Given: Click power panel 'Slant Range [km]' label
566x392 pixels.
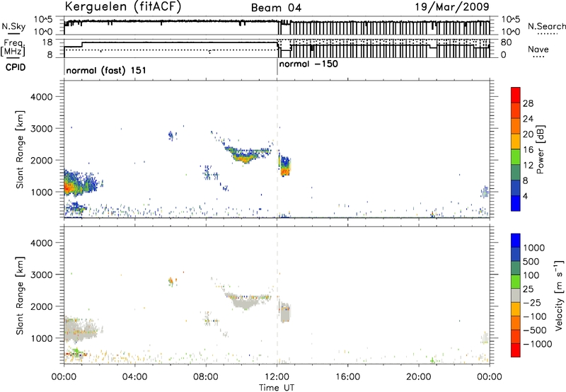Looking at the screenshot, I should (x=20, y=149).
